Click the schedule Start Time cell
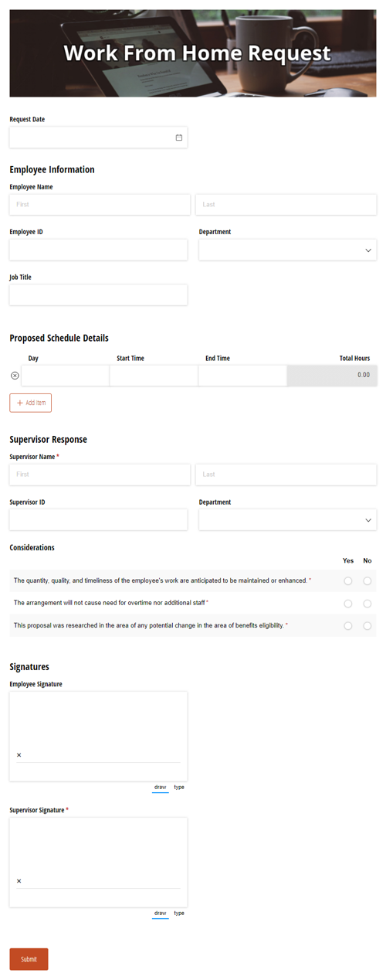The image size is (386, 980). point(154,376)
